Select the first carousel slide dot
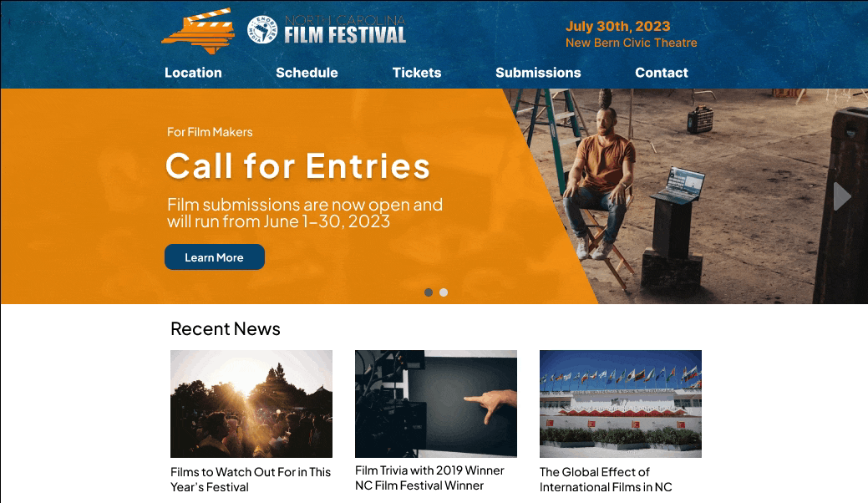 point(429,292)
